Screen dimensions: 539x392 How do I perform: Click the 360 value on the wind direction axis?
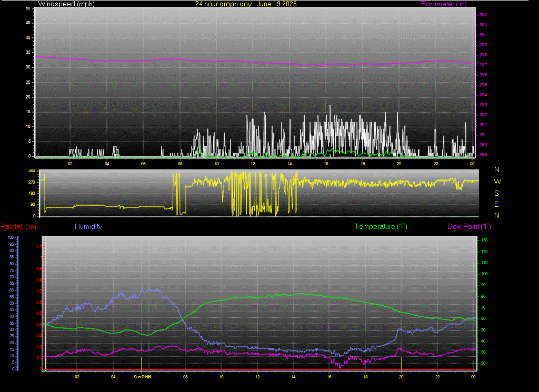(32, 171)
